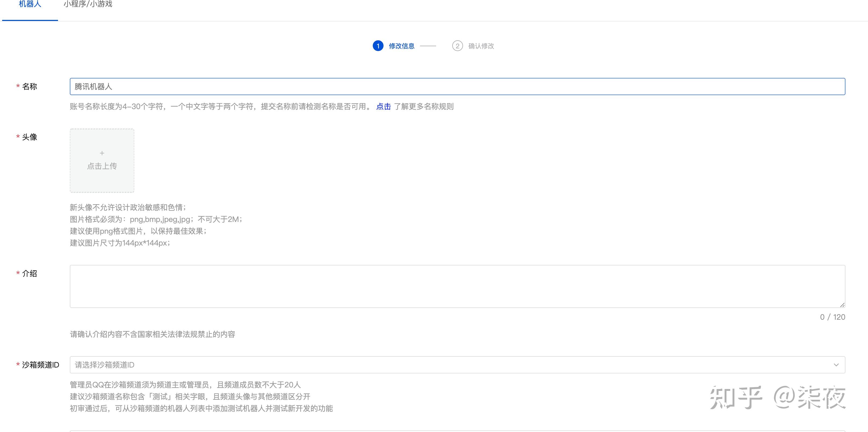
Task: Click the 介绍 field label
Action: click(29, 273)
